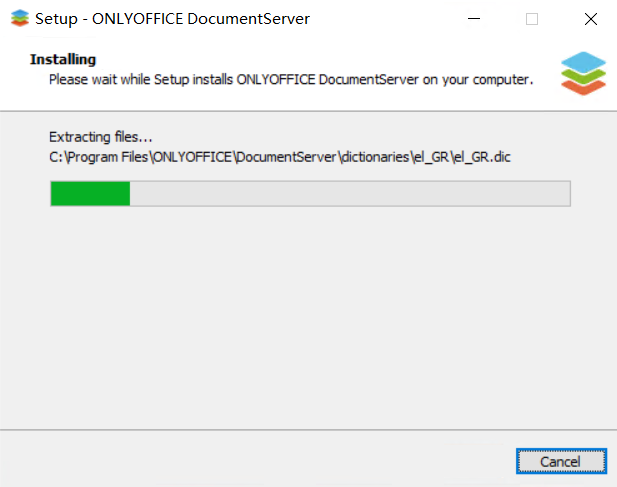Click the blue top layer of the header logo

coord(583,62)
